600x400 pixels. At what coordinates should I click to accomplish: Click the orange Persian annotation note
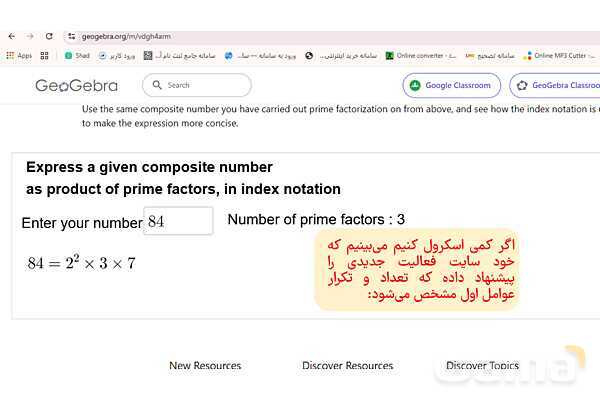[417, 269]
